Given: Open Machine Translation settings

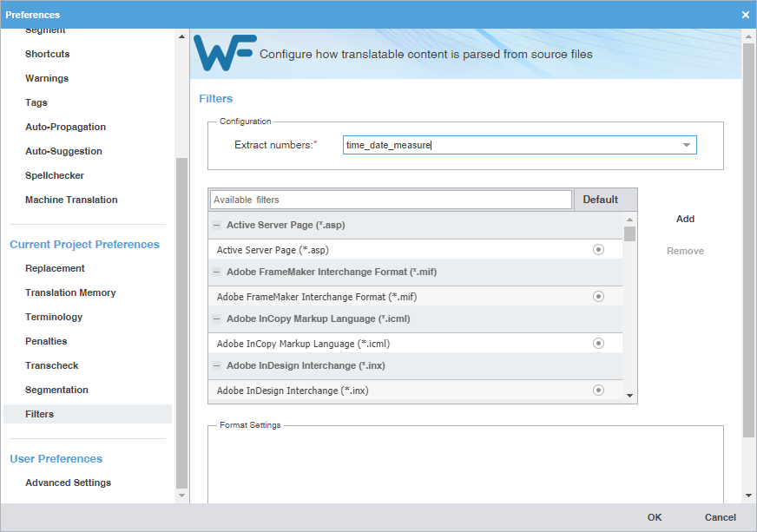Looking at the screenshot, I should click(71, 199).
